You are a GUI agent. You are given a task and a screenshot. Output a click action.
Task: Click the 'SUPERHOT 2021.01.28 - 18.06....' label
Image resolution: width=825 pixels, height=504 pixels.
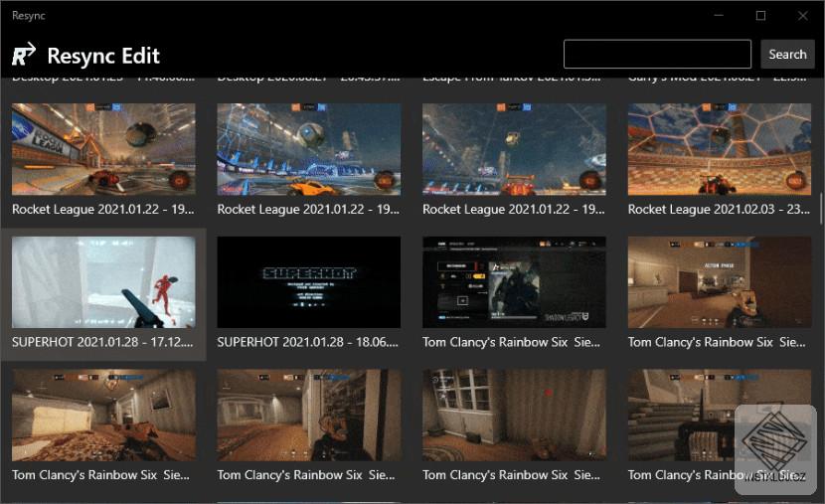[x=308, y=343]
